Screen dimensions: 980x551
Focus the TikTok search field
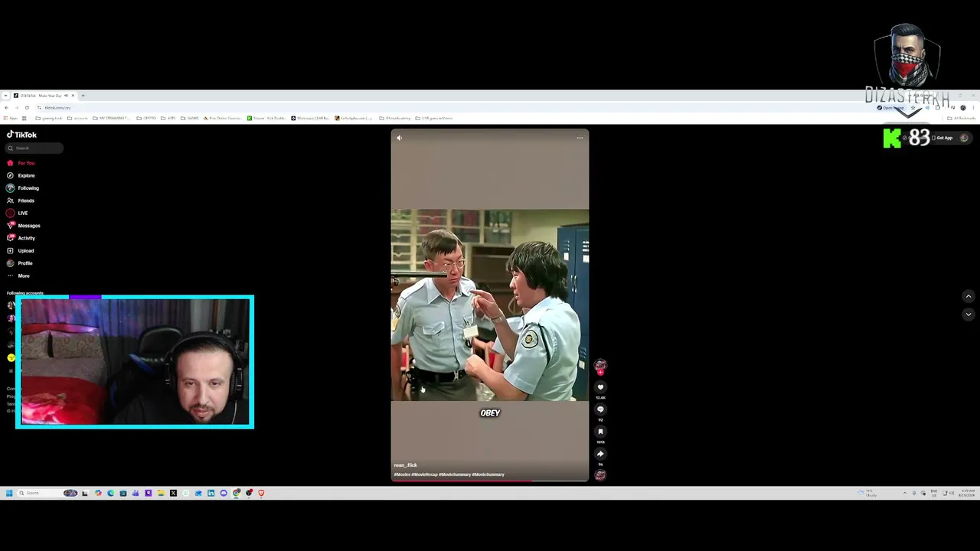[35, 148]
